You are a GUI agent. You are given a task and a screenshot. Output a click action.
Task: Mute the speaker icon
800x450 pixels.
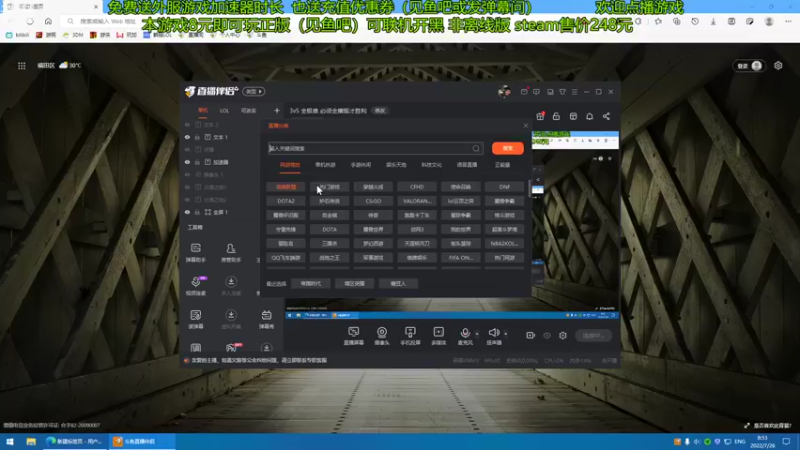click(x=493, y=333)
